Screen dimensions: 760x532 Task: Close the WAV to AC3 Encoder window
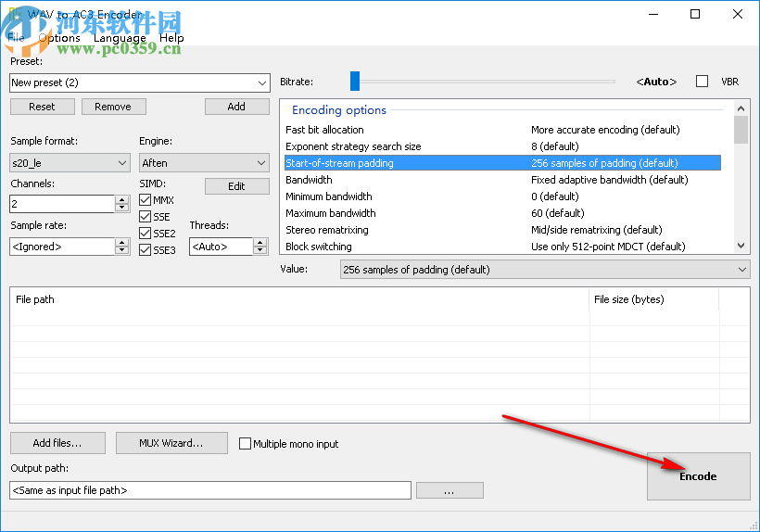pyautogui.click(x=737, y=14)
